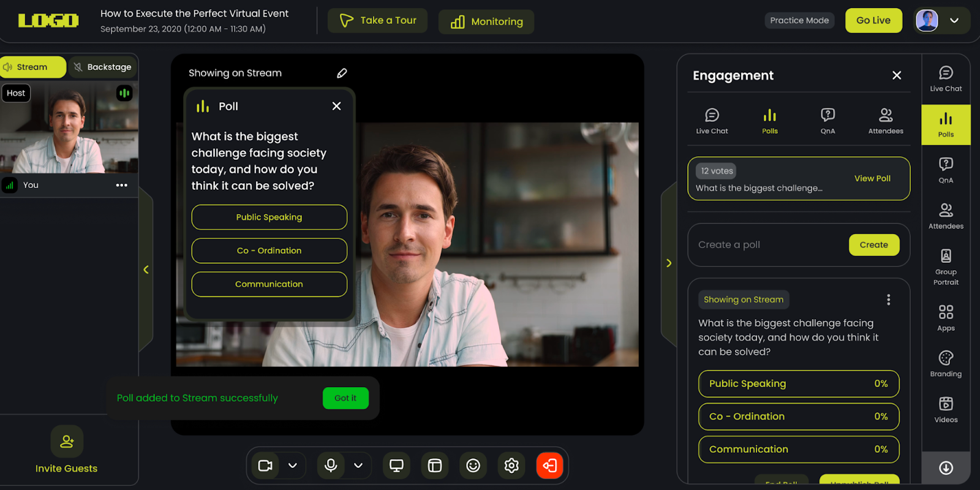The height and width of the screenshot is (490, 980).
Task: Click the event title How to Execute the Perfect Virtual Event
Action: (194, 13)
